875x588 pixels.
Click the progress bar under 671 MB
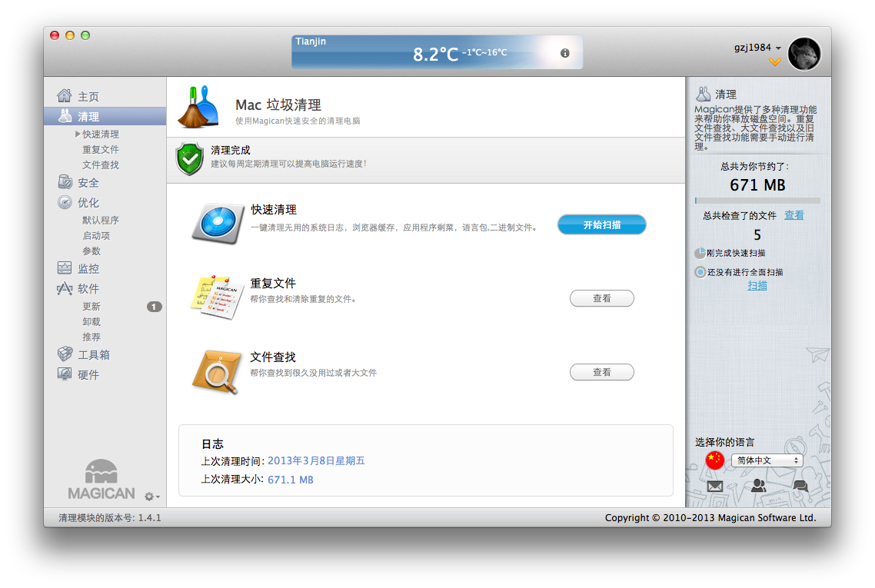(x=758, y=201)
